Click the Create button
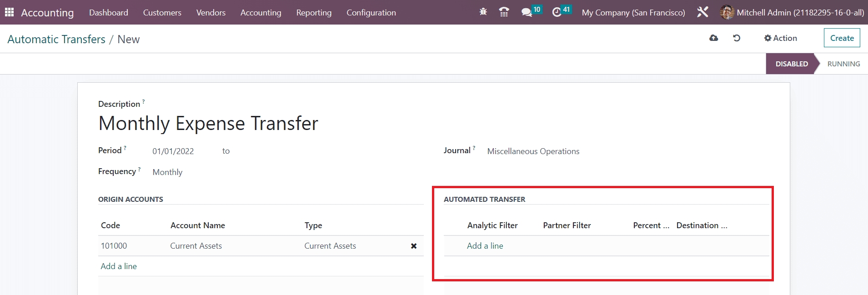Image resolution: width=868 pixels, height=295 pixels. [842, 38]
